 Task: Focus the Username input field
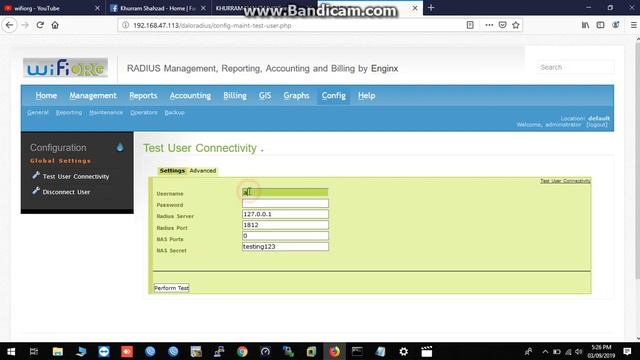285,192
